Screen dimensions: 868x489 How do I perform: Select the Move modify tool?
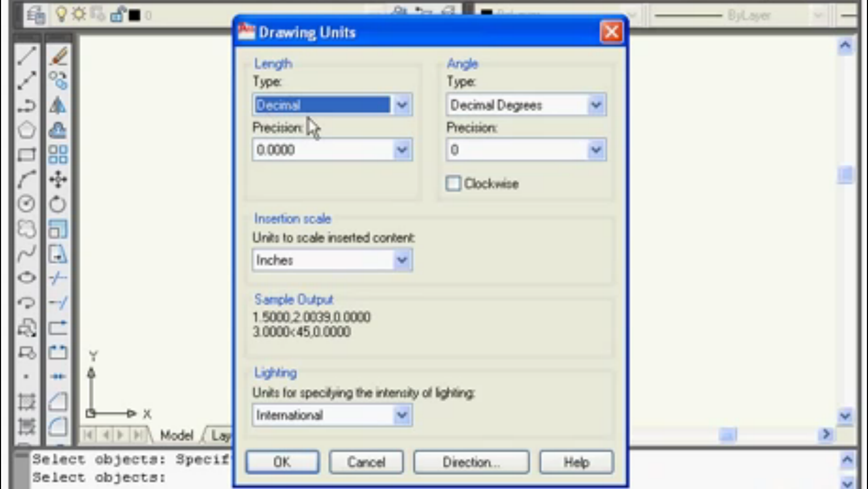(57, 180)
